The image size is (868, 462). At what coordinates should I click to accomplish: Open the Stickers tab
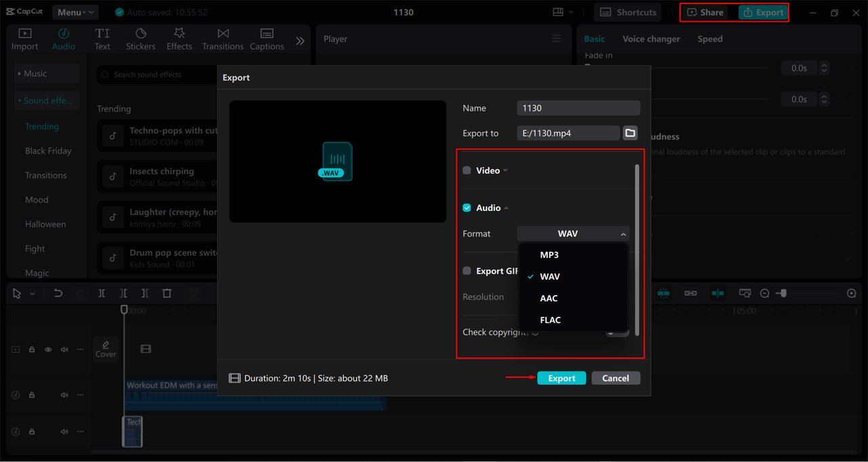pyautogui.click(x=140, y=39)
